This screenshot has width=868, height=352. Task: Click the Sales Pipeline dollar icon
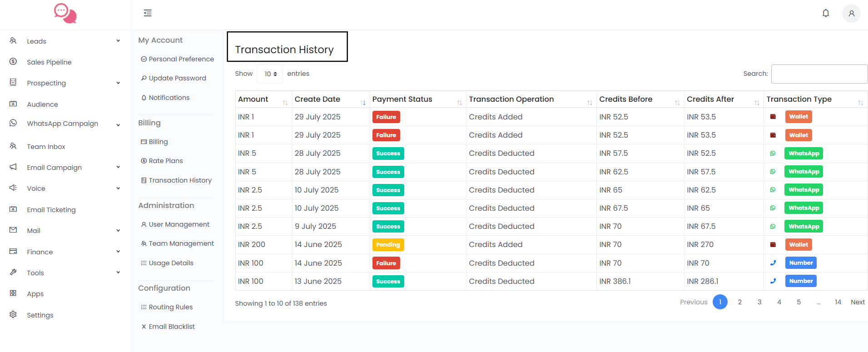(13, 62)
